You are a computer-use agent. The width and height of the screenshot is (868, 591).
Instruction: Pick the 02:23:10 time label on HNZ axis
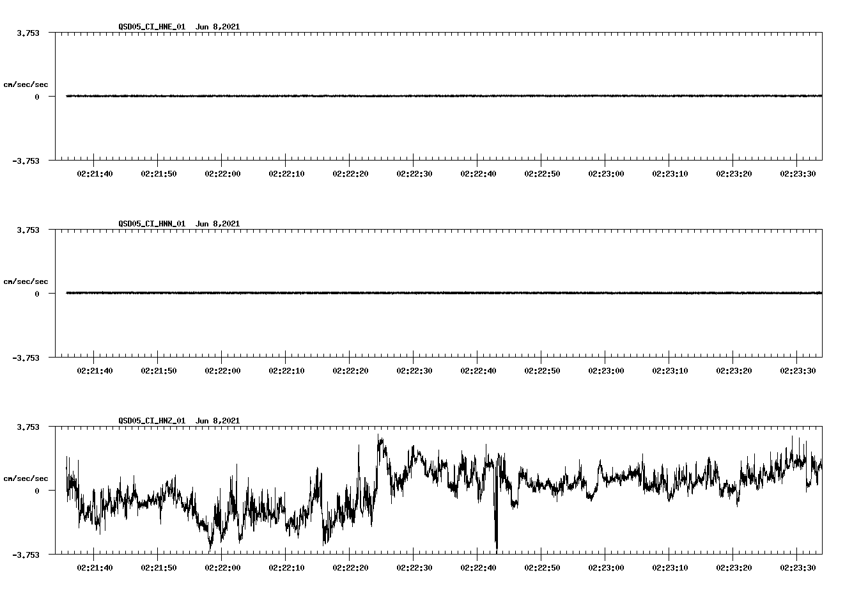click(x=670, y=568)
